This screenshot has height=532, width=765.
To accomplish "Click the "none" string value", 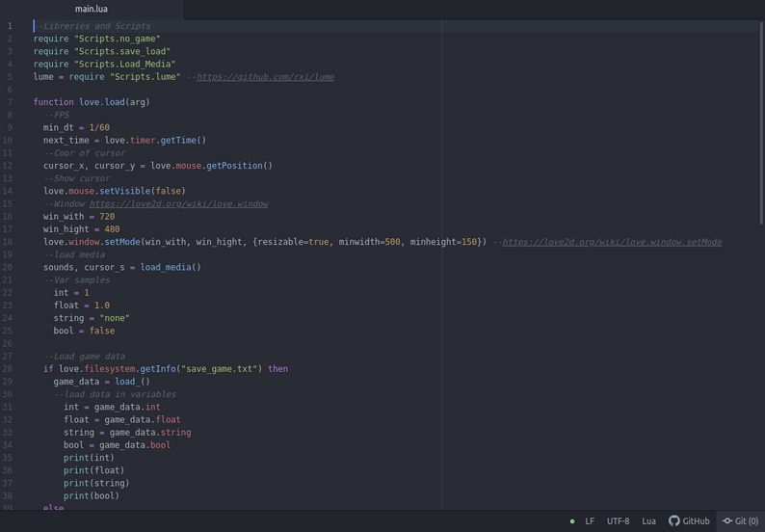I will 115,318.
